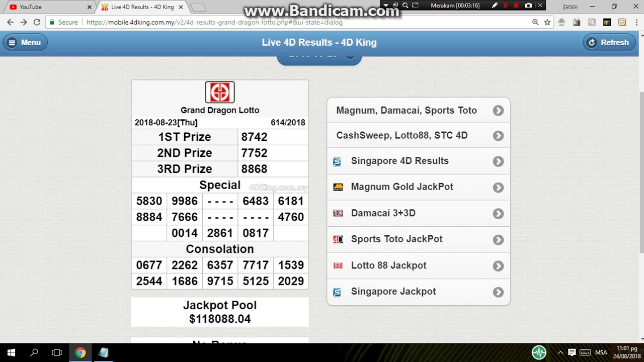Screen dimensions: 644x362
Task: Expand the Damacai 3+3D arrow
Action: coord(498,214)
